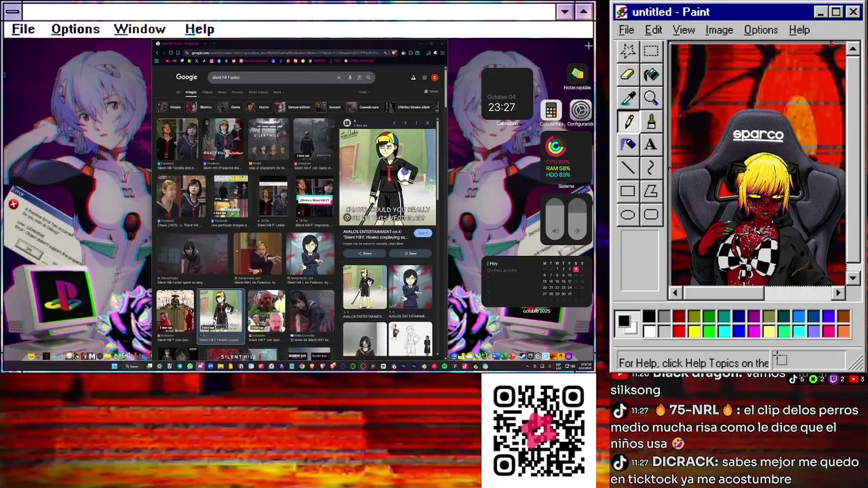Pick the black color swatch in Paint palette
Image resolution: width=868 pixels, height=488 pixels.
[649, 317]
